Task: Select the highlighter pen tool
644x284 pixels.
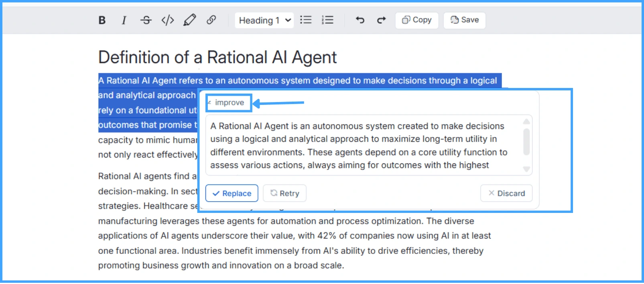Action: [190, 20]
